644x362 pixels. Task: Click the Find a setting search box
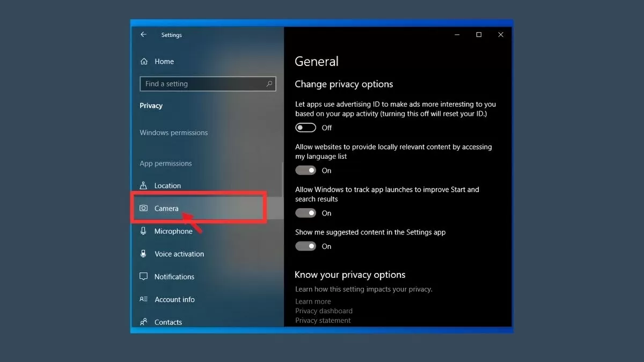[203, 84]
